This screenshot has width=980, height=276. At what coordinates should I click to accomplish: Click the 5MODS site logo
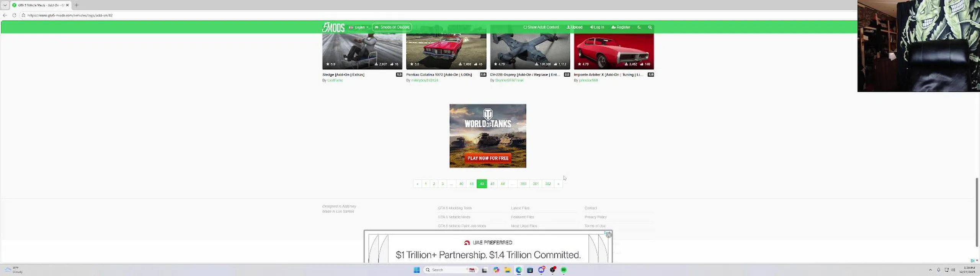tap(333, 27)
